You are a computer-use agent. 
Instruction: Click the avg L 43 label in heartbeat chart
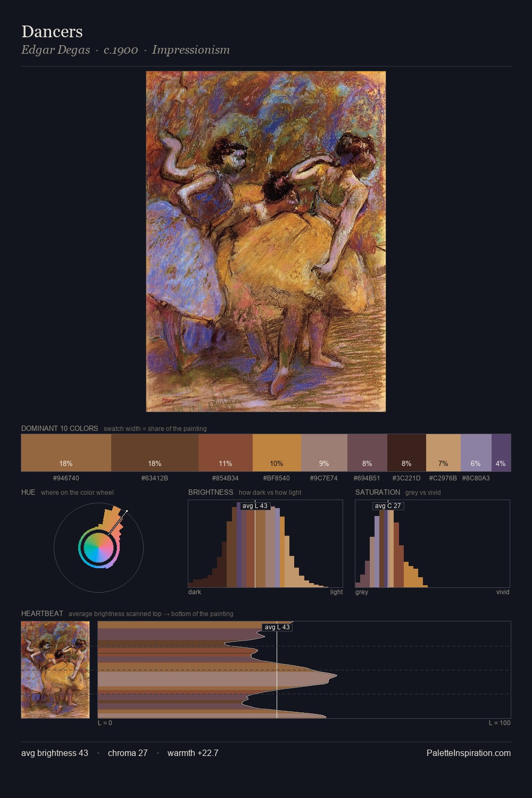click(x=277, y=627)
